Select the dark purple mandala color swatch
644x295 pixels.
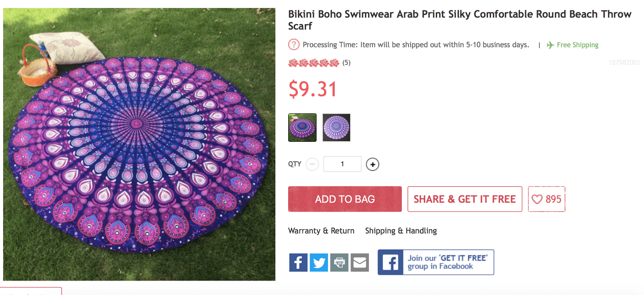point(302,128)
